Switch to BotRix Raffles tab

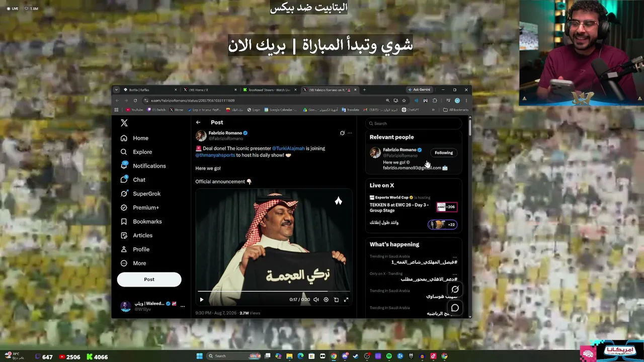tap(150, 90)
